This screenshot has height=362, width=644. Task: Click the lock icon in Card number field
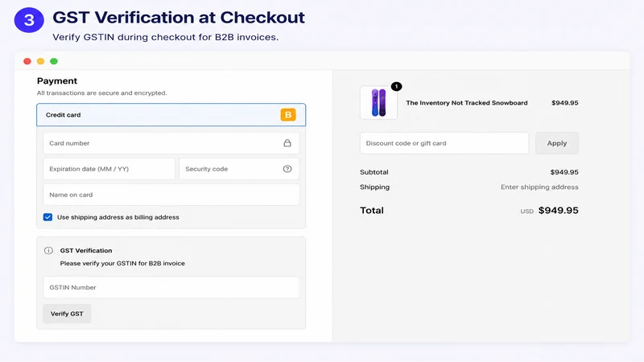287,143
